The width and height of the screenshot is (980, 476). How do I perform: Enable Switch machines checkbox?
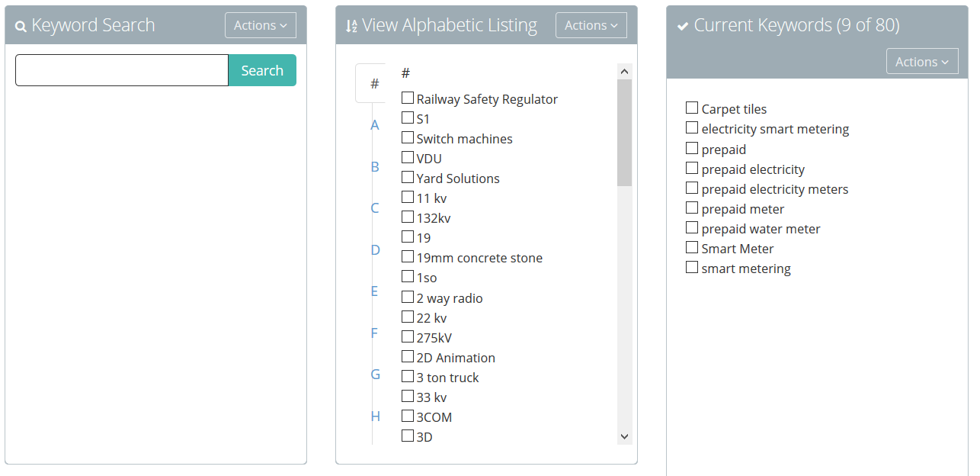(408, 138)
